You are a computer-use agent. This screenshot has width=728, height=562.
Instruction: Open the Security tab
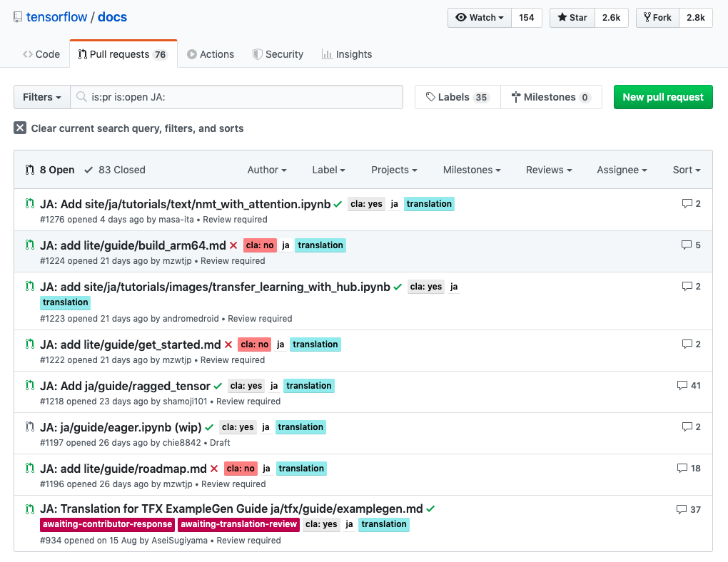click(x=278, y=54)
